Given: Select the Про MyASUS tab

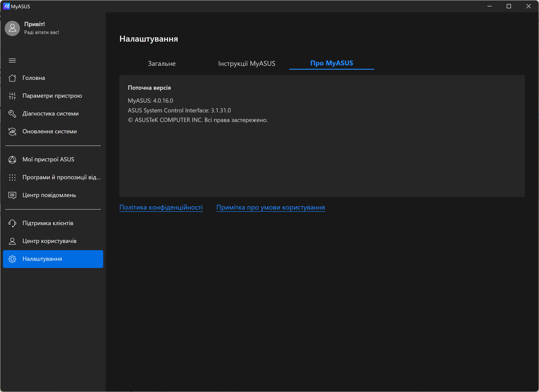Looking at the screenshot, I should (x=332, y=63).
